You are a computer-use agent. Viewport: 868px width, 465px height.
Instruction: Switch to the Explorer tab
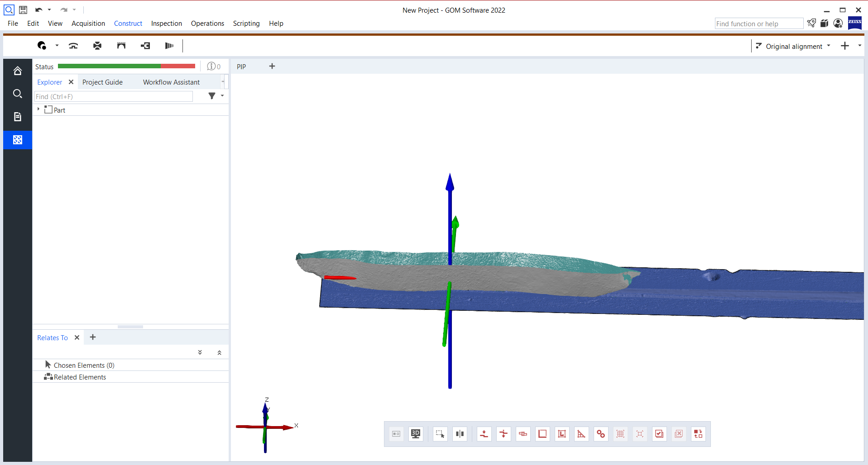pos(49,82)
